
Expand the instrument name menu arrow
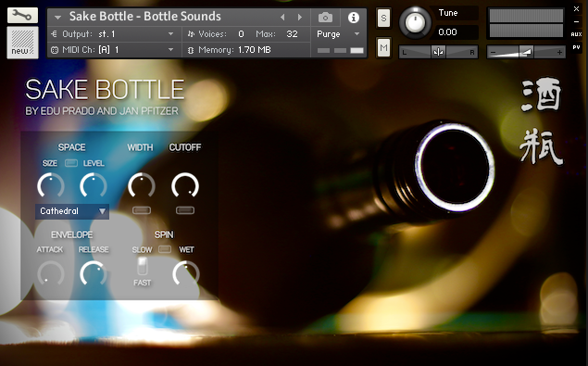(x=57, y=18)
